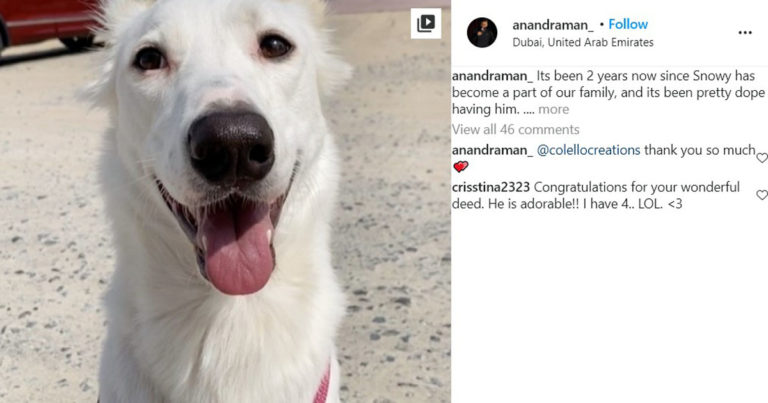Click the dog's black nose in photo
The image size is (768, 403).
coord(231,146)
